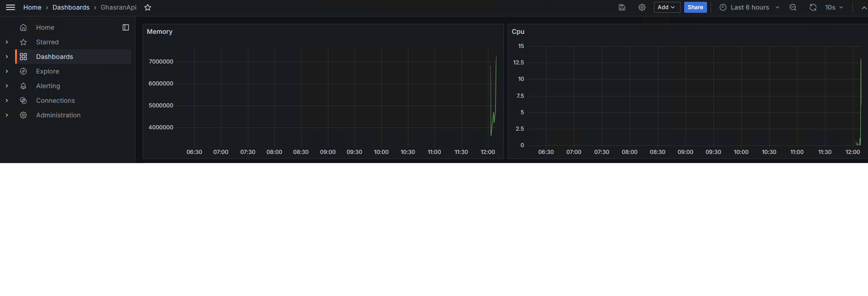This screenshot has width=868, height=296.
Task: Open Starred in the sidebar
Action: click(47, 42)
